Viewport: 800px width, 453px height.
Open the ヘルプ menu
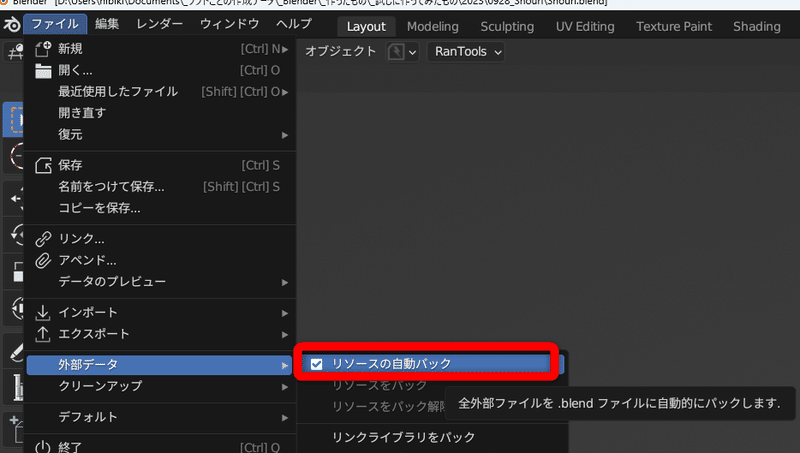click(x=294, y=24)
